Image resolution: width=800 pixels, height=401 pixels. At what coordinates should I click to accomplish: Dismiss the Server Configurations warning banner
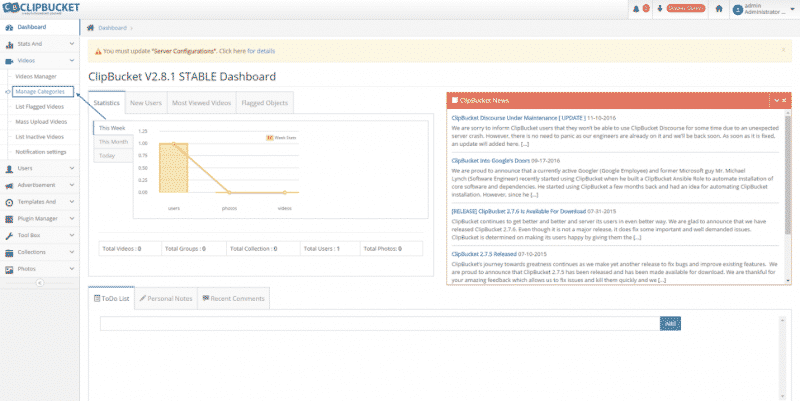pyautogui.click(x=782, y=49)
